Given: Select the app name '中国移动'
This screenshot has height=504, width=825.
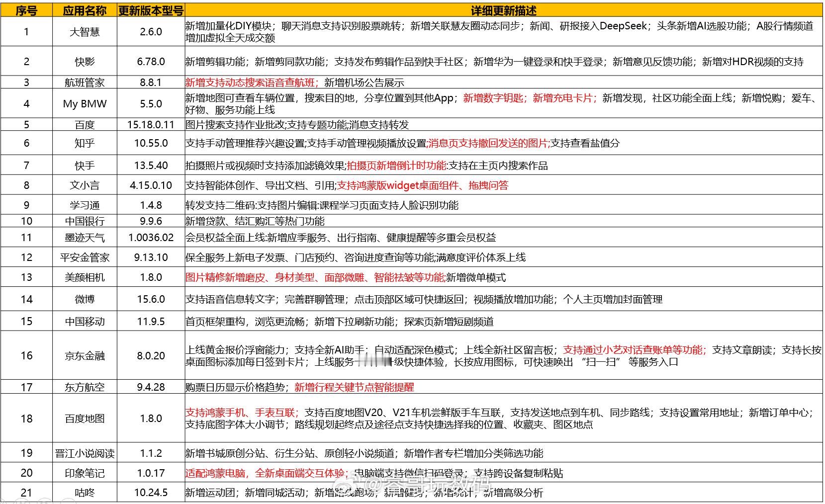Looking at the screenshot, I should (85, 322).
